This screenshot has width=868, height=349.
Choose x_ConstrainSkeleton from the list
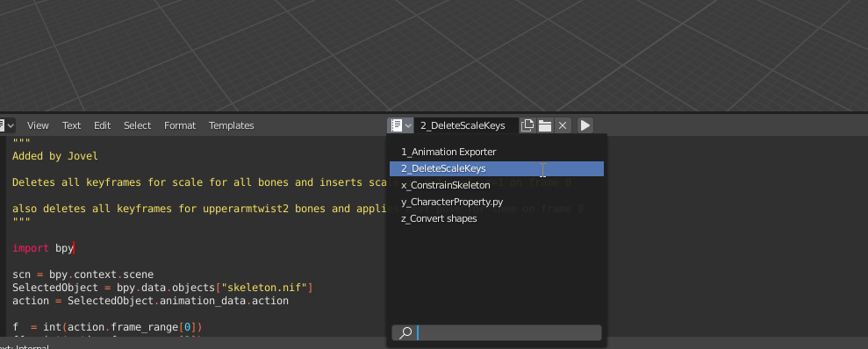point(497,185)
